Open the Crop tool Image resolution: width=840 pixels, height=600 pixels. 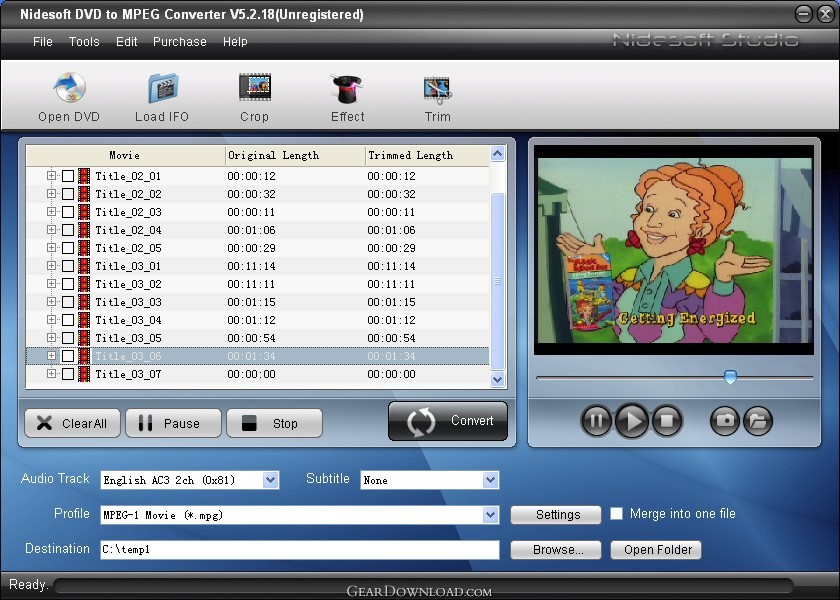255,87
